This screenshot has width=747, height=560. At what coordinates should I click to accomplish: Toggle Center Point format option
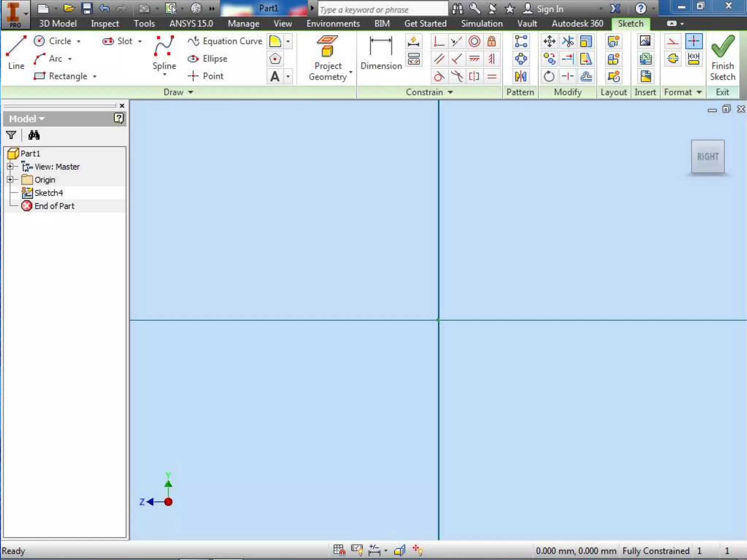(693, 41)
